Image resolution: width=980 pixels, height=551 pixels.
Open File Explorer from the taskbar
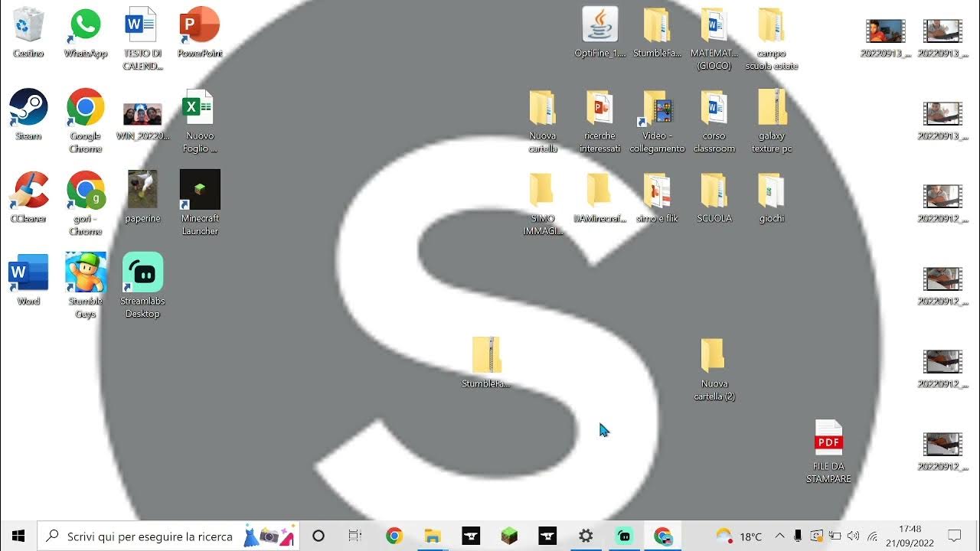(433, 536)
